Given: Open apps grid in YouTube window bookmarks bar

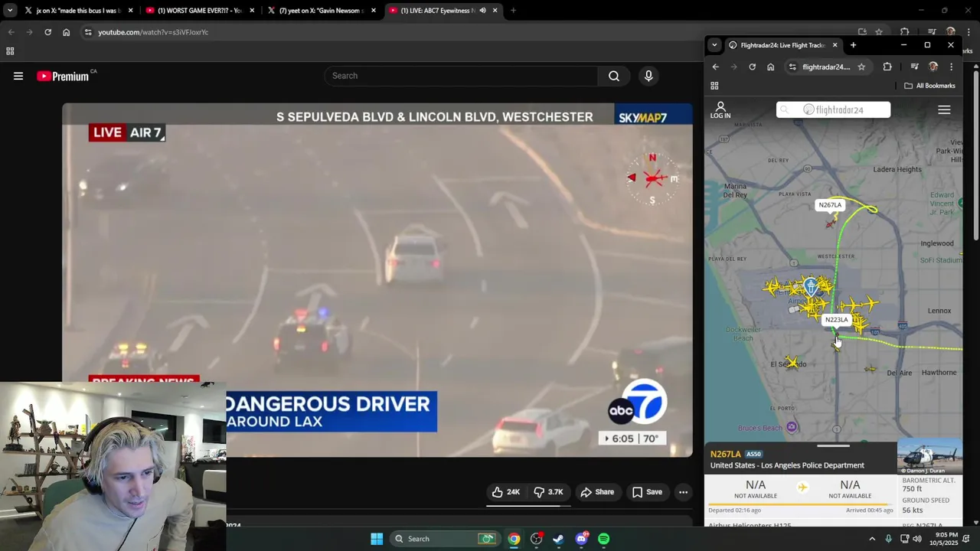Looking at the screenshot, I should coord(10,51).
